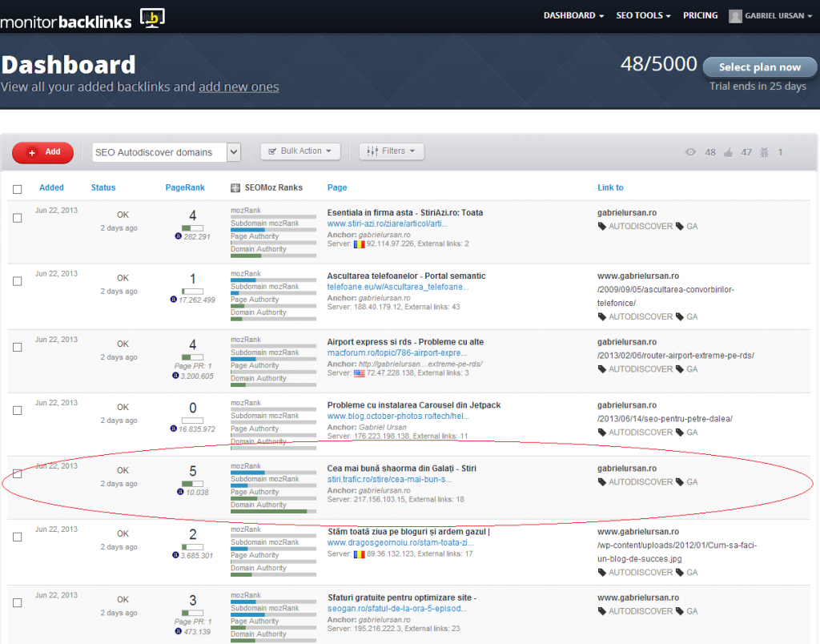Click the thumbs-up icon showing 47
Image resolution: width=820 pixels, height=644 pixels.
pos(729,152)
